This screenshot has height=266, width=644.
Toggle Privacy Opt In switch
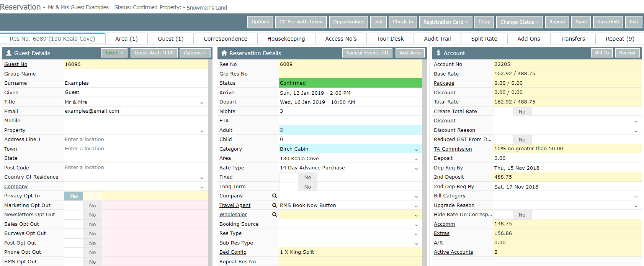(83, 196)
